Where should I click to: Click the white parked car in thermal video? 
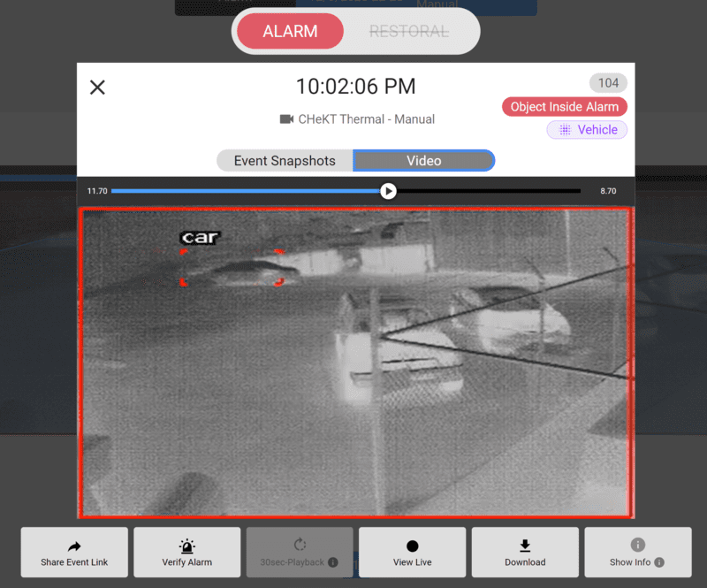coord(398,349)
